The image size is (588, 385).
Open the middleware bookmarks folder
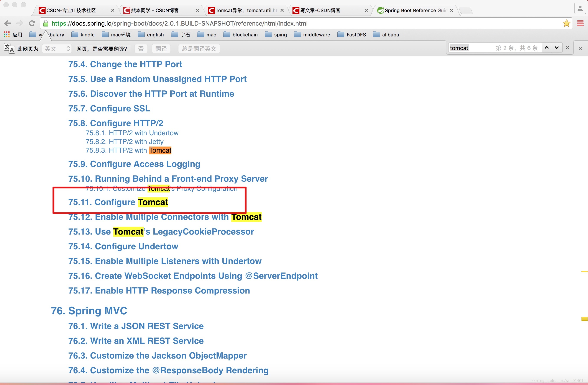312,34
